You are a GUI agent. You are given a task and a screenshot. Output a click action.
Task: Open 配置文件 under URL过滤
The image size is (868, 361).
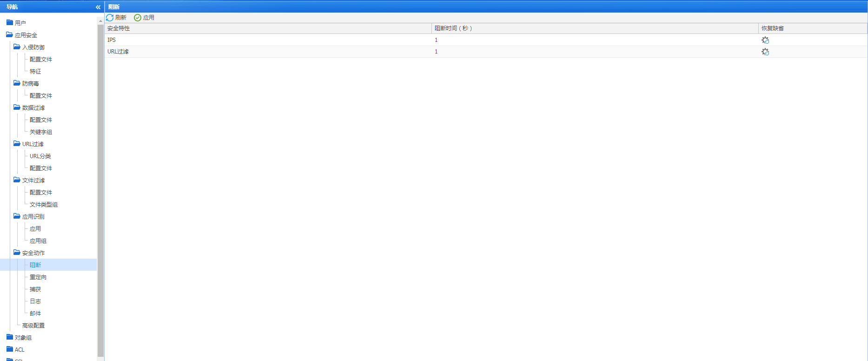click(41, 168)
